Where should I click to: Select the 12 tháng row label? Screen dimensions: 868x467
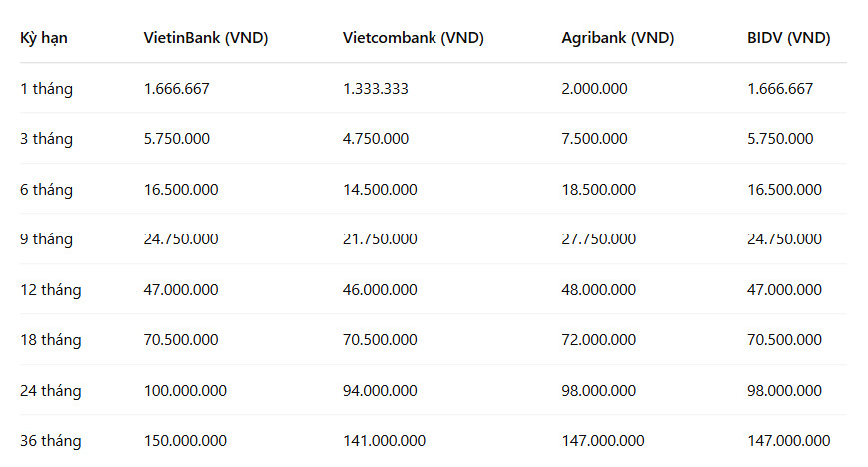[51, 290]
